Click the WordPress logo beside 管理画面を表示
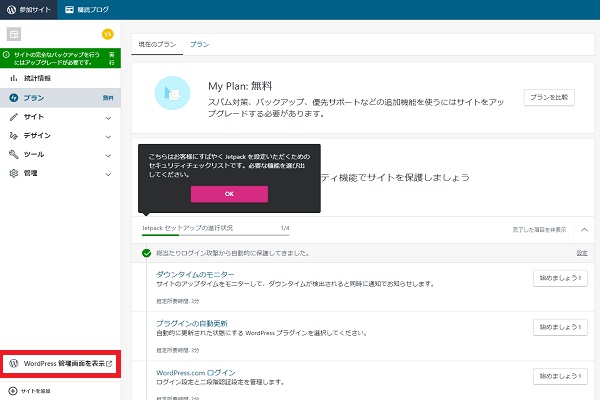Viewport: 600px width, 400px height. click(14, 363)
